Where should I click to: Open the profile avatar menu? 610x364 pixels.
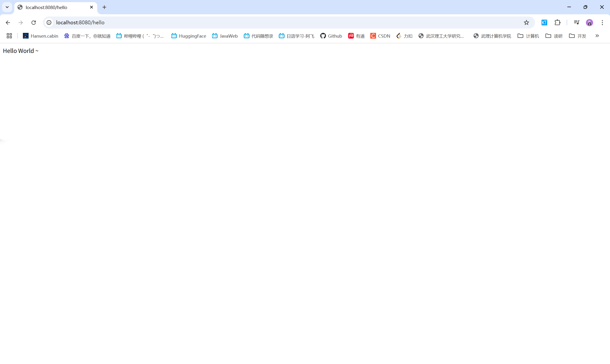pos(590,23)
